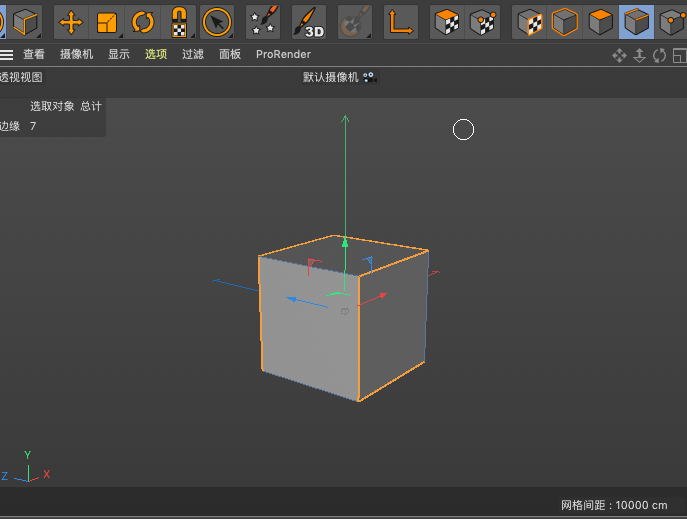This screenshot has width=687, height=519.
Task: Click the 选取对象 总计 HUD header
Action: [x=66, y=106]
